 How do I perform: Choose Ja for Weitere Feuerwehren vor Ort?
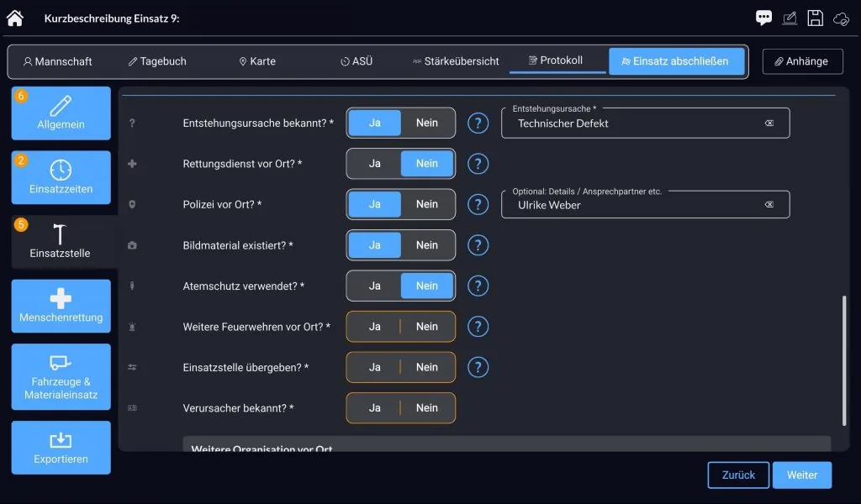pos(374,326)
